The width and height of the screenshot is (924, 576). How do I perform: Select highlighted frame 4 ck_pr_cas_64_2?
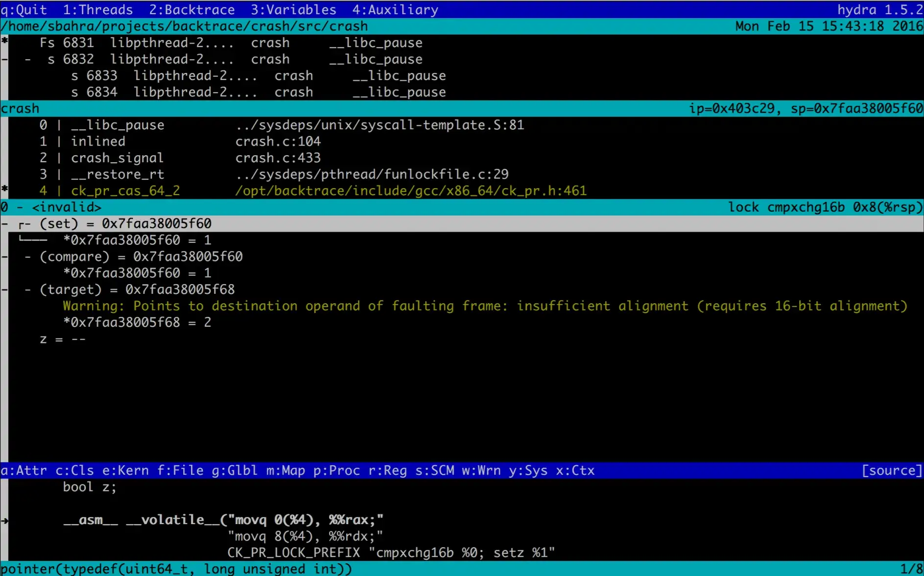coord(125,191)
